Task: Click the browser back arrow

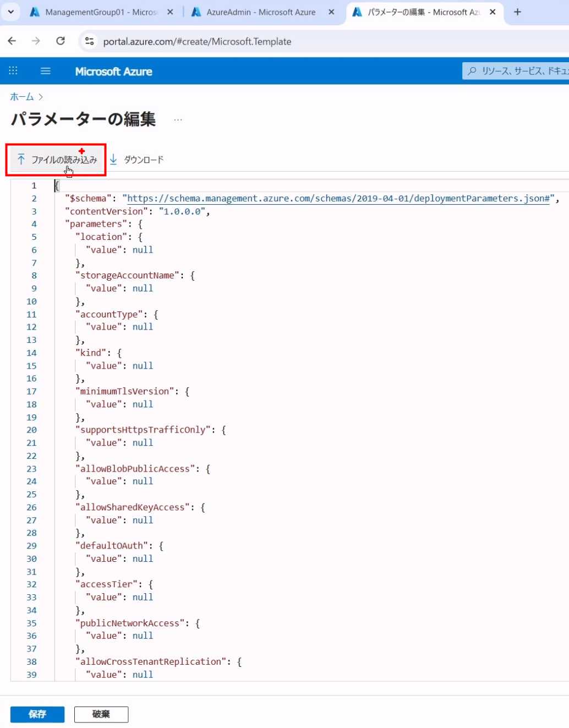Action: pyautogui.click(x=12, y=41)
